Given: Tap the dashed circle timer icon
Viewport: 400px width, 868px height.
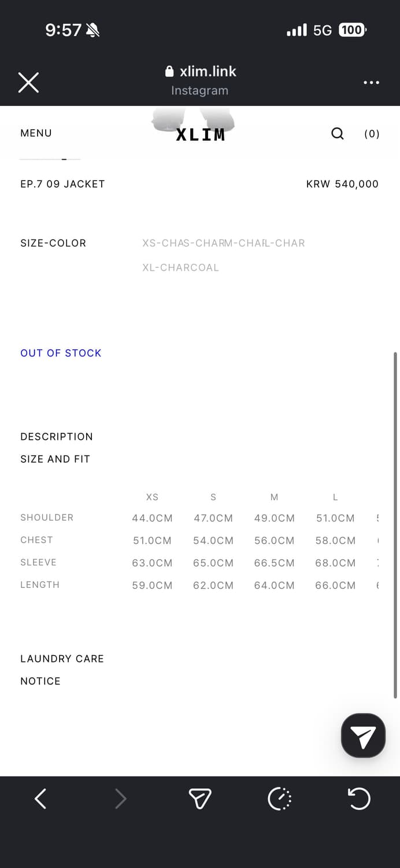Looking at the screenshot, I should click(280, 799).
